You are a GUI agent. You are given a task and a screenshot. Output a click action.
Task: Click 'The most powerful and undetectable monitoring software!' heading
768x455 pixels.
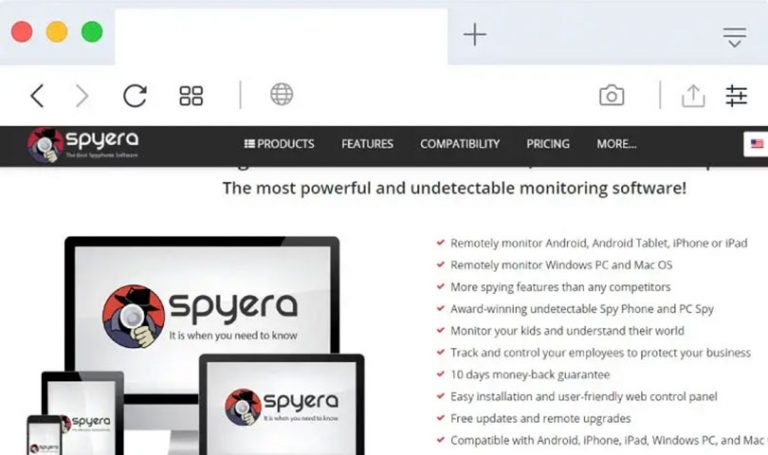[x=455, y=188]
